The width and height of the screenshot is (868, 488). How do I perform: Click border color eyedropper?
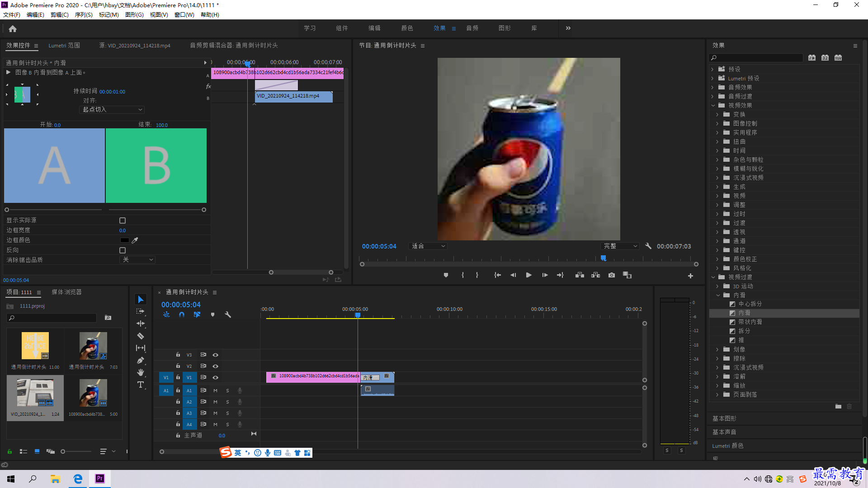(x=135, y=240)
